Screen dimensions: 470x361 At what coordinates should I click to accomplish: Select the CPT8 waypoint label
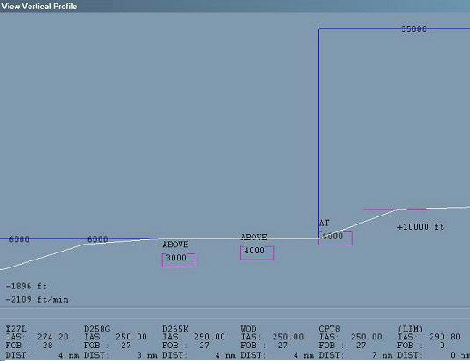click(329, 329)
